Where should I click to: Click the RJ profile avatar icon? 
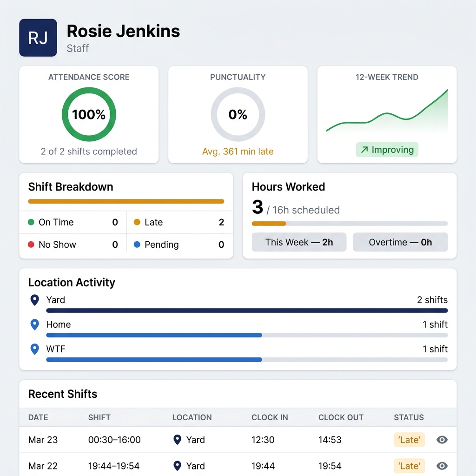(38, 38)
